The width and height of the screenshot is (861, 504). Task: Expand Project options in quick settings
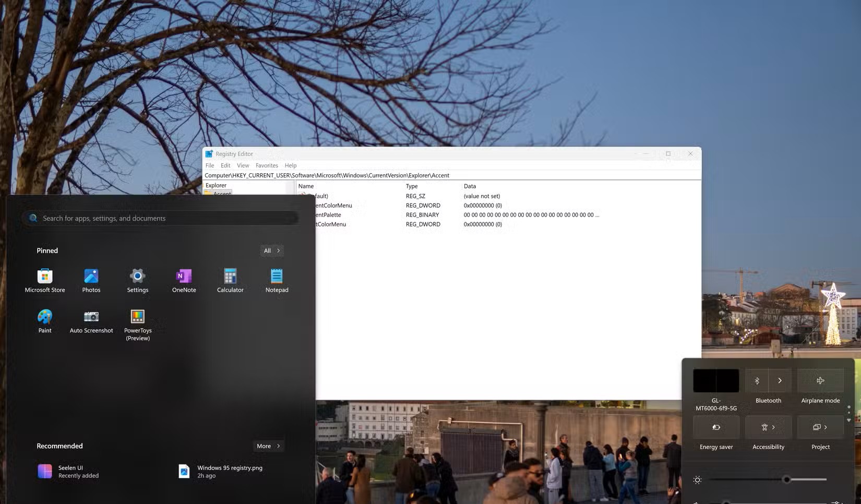[824, 427]
